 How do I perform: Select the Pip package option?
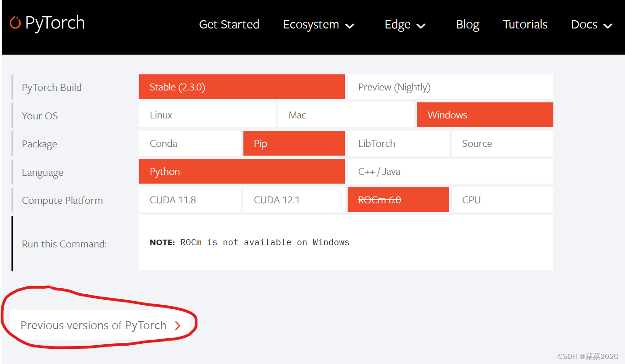coord(294,143)
